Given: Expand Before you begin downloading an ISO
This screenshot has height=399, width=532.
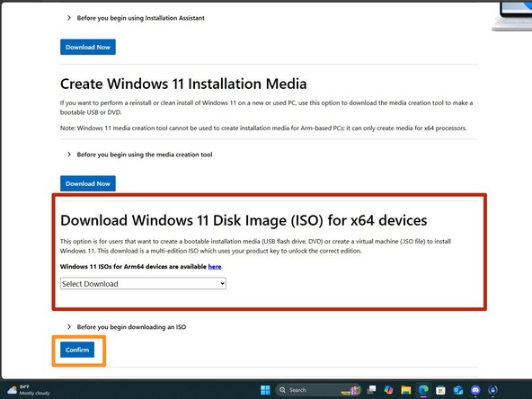Looking at the screenshot, I should [x=127, y=327].
